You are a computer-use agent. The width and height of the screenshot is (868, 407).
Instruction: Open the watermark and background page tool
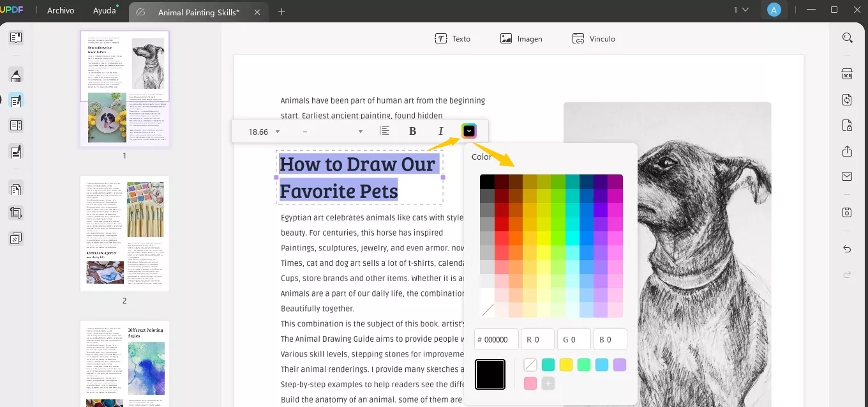click(x=16, y=238)
